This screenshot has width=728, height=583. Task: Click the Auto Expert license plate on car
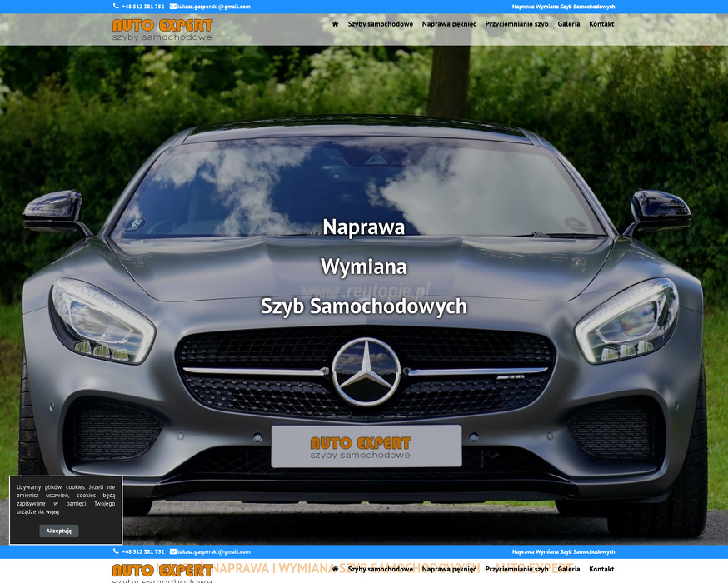coord(366,446)
